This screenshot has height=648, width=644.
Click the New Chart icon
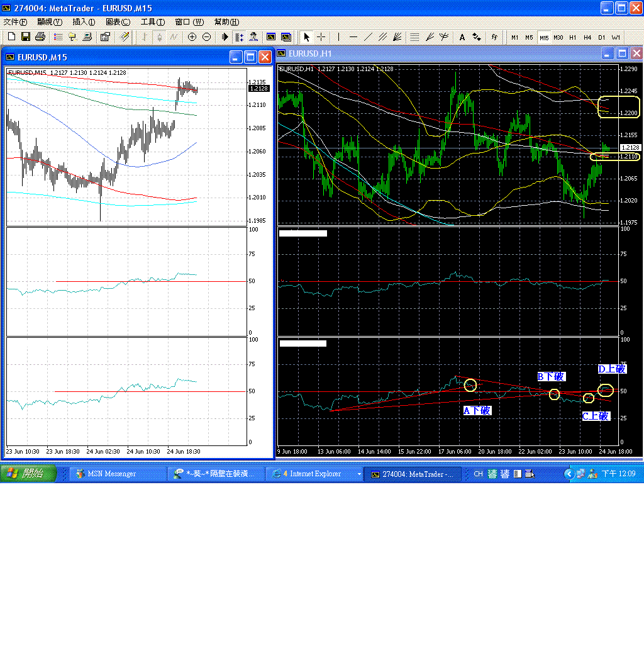click(11, 36)
